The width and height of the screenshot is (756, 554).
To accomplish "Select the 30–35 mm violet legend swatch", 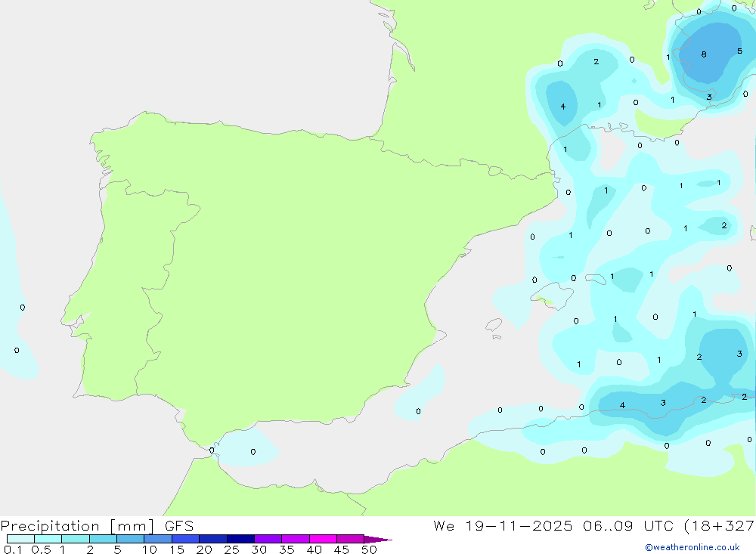I will point(268,539).
